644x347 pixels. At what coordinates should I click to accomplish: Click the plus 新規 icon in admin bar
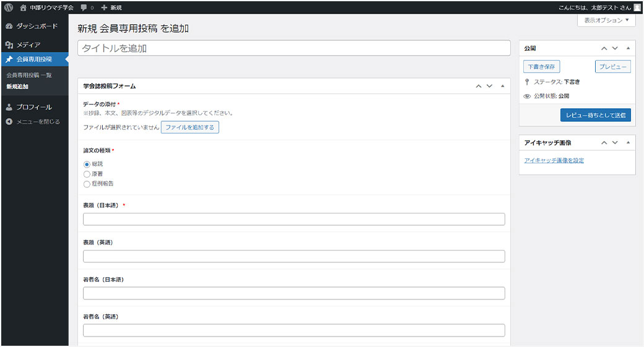pyautogui.click(x=104, y=7)
